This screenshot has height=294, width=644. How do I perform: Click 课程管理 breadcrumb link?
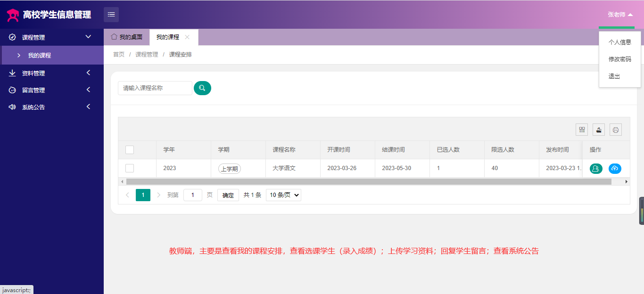click(147, 55)
